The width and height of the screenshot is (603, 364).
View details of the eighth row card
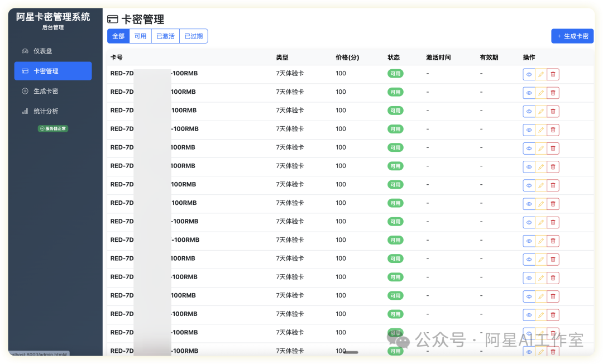529,204
